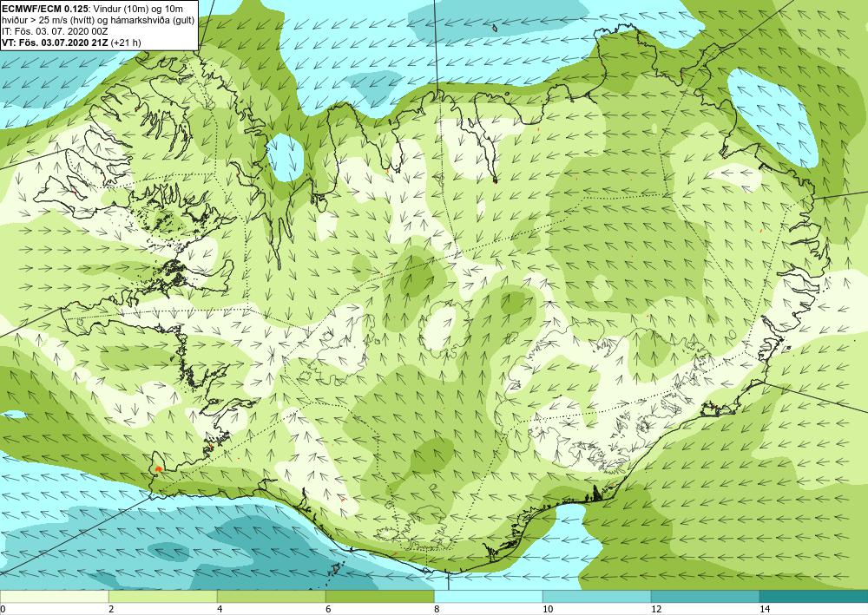Viewport: 868px width, 615px height.
Task: Click the dark green 6–8 m/s legend swatch
Action: (380, 596)
